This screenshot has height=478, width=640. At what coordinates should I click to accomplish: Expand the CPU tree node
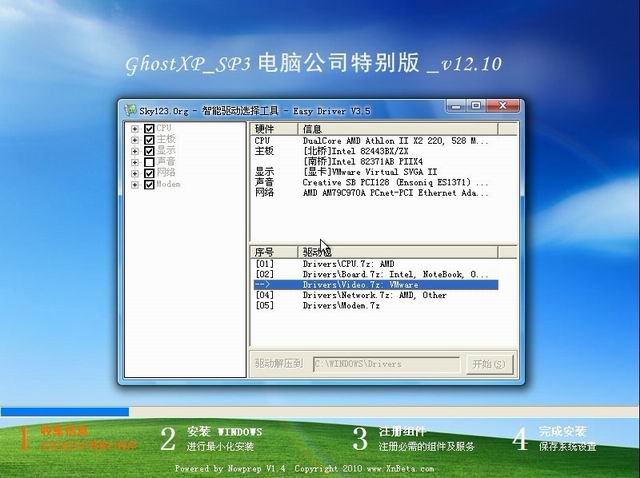(135, 129)
